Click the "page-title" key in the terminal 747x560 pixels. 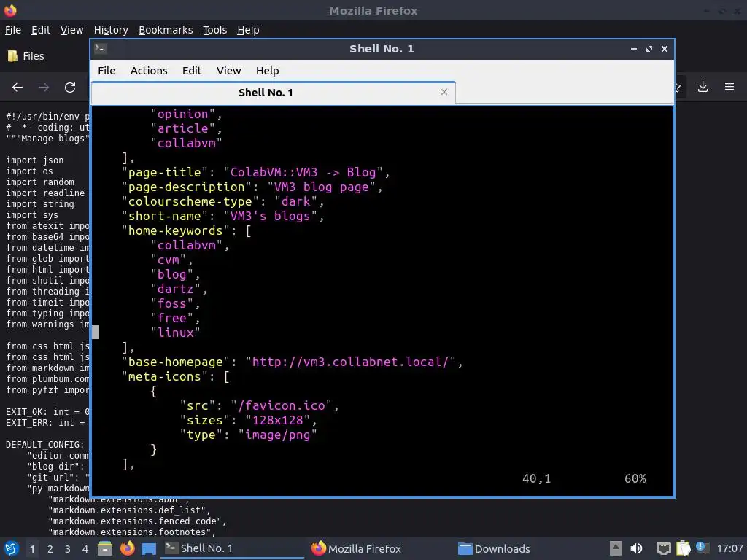165,172
